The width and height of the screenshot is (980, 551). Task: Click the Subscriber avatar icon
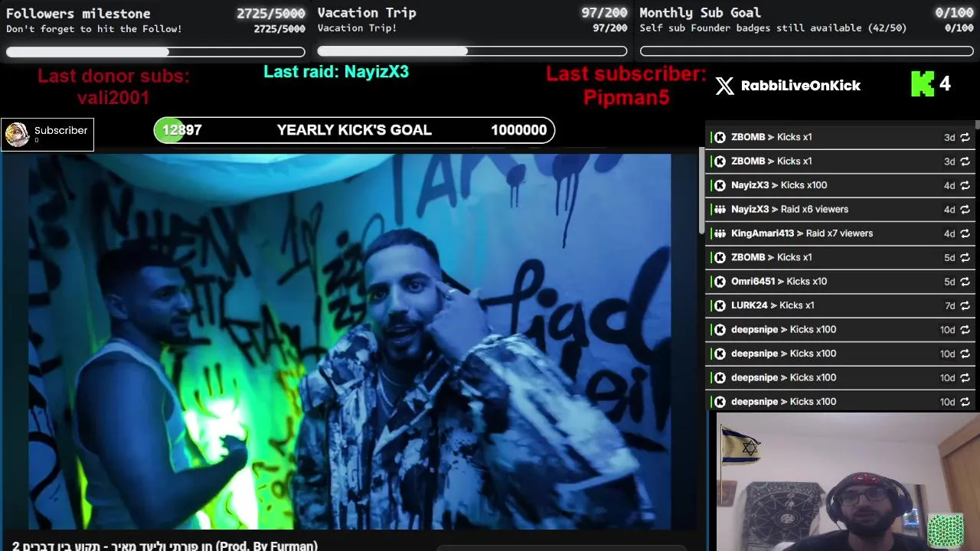[x=17, y=134]
